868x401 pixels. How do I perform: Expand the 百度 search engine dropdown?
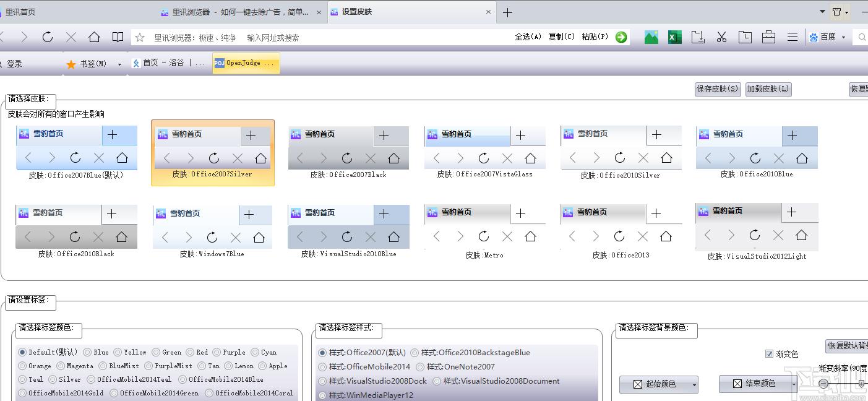tap(843, 37)
